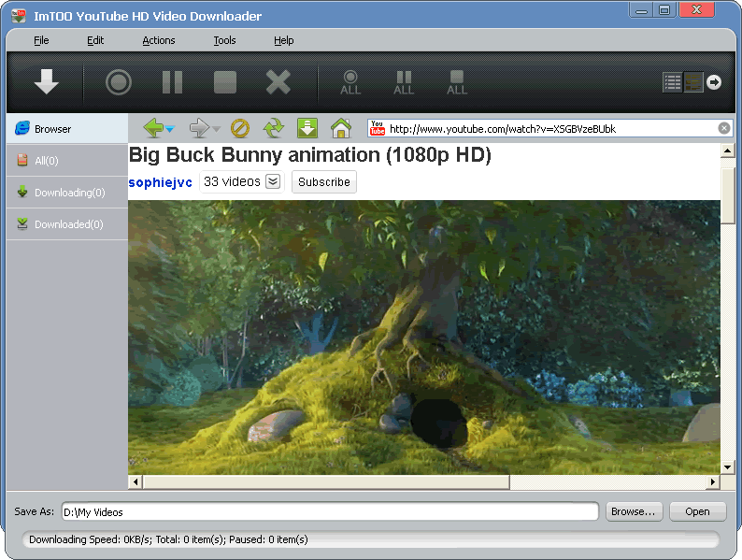Click the main Download arrow toolbar icon

click(x=47, y=82)
